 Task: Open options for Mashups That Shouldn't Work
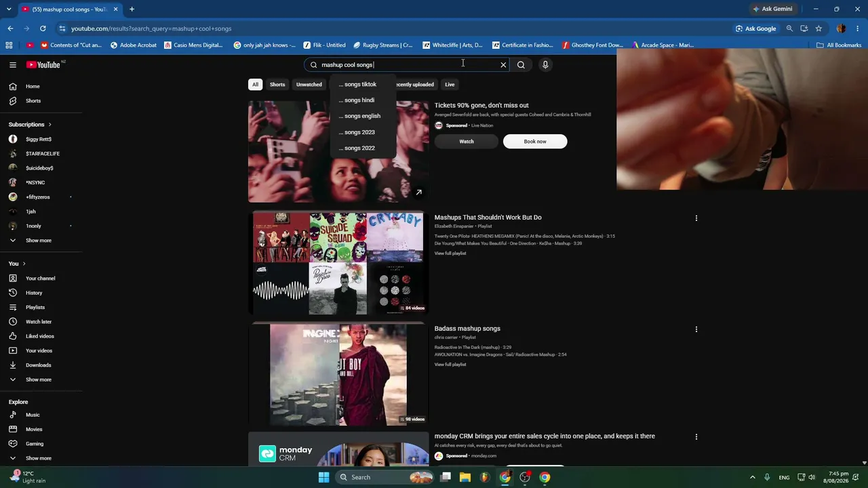tap(696, 218)
